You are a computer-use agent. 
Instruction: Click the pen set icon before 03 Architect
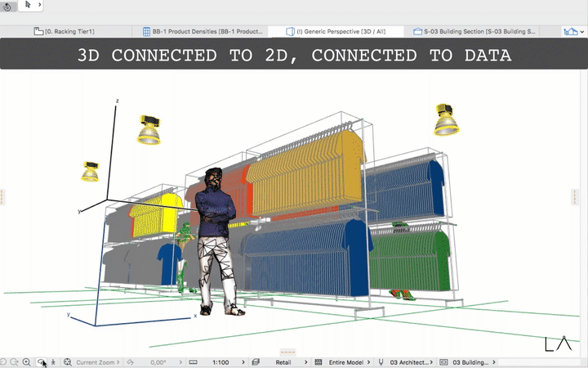point(381,361)
